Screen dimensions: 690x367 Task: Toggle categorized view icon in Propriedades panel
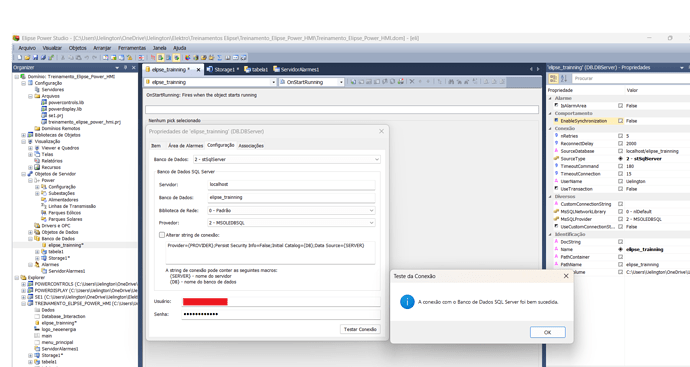553,78
